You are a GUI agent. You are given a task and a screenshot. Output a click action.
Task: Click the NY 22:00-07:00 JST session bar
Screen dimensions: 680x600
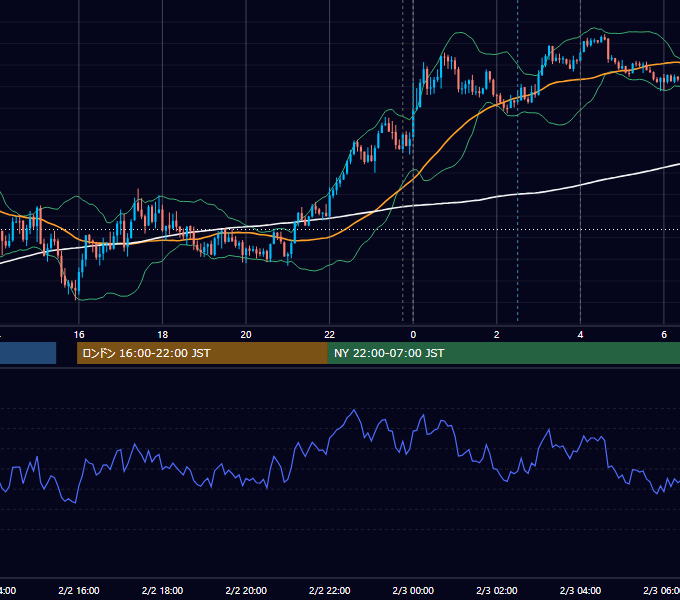tap(503, 353)
